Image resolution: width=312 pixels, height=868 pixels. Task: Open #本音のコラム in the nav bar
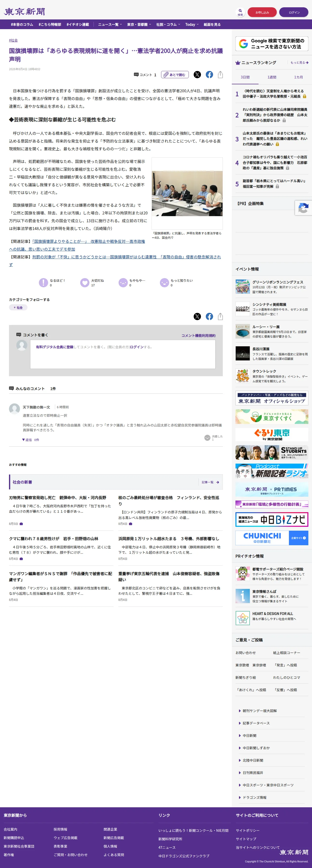pos(22,24)
